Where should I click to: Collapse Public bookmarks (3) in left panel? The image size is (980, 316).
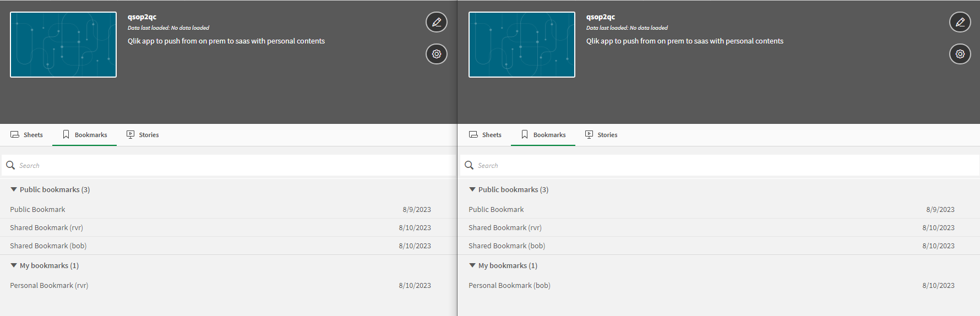[50, 189]
